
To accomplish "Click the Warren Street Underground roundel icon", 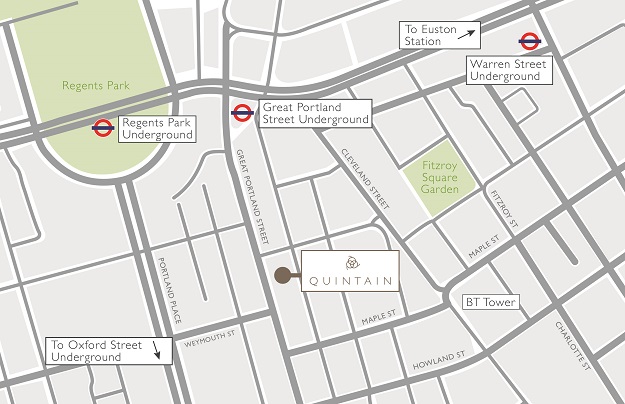I will tap(530, 41).
